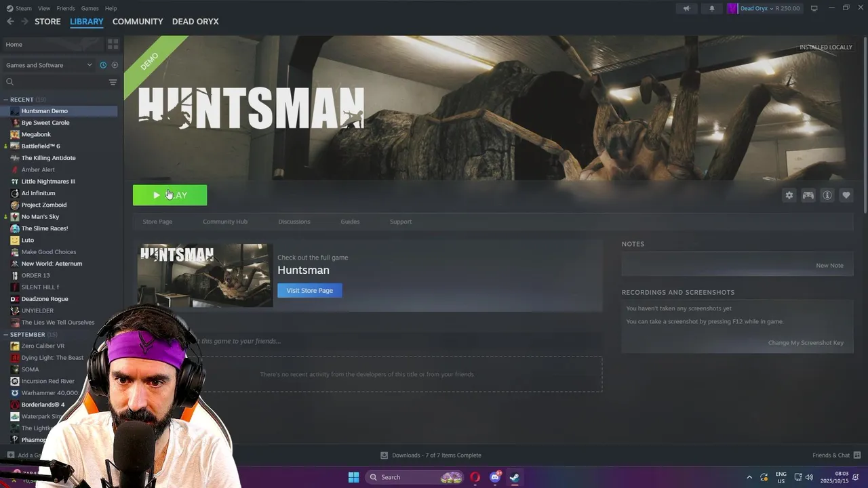Open the volume speaker tray icon
The image size is (868, 488).
(x=809, y=477)
